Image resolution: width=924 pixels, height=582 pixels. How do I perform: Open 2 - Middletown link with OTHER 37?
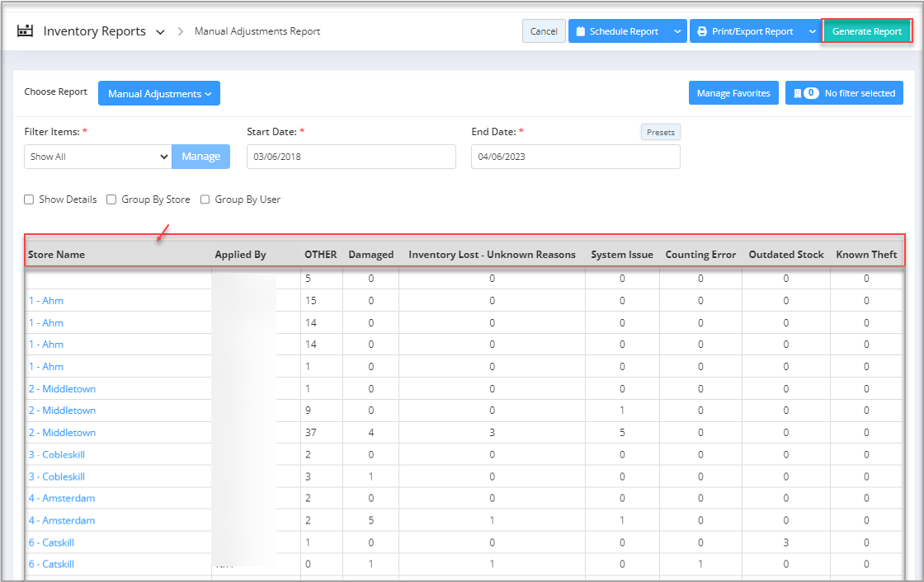pyautogui.click(x=62, y=432)
